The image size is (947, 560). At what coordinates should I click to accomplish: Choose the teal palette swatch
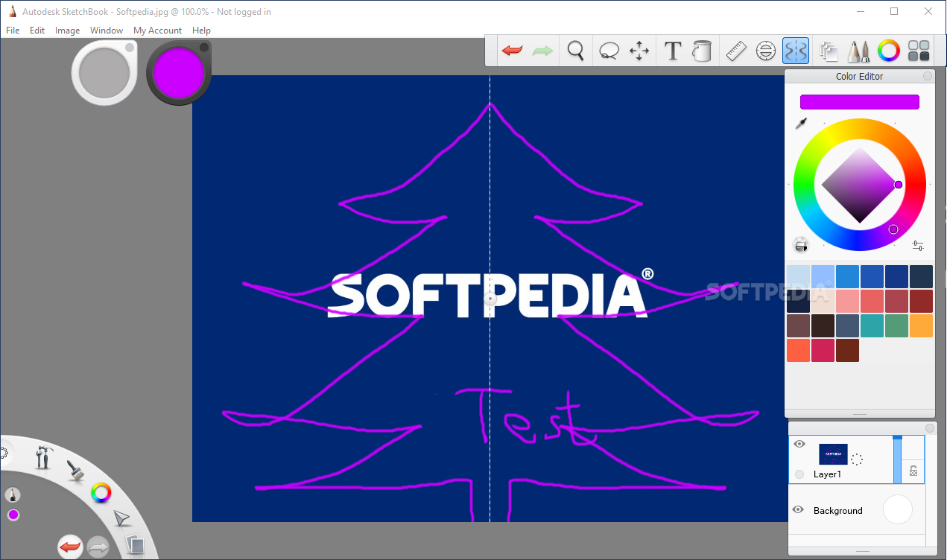[x=872, y=325]
